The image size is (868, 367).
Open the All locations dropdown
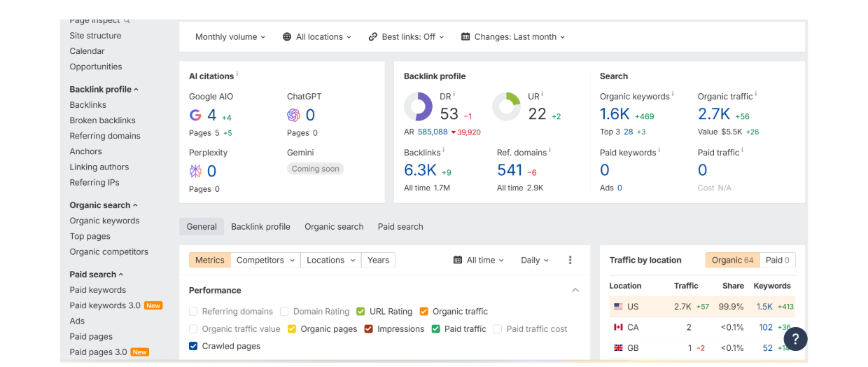coord(317,37)
